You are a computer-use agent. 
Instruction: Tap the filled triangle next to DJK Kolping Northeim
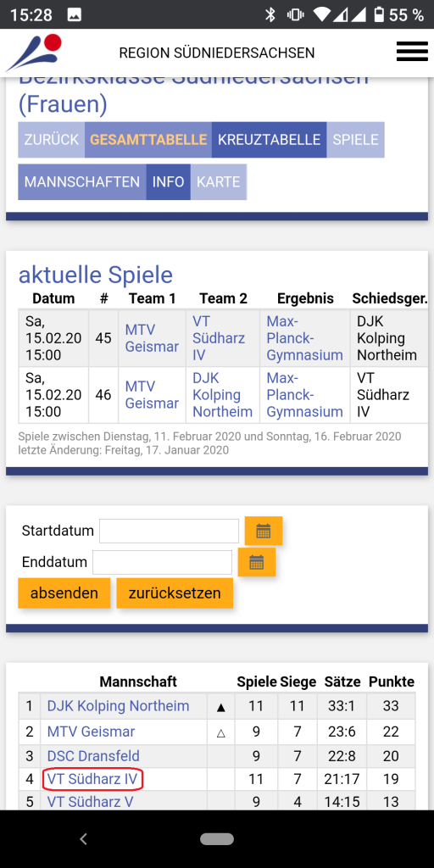tap(221, 706)
